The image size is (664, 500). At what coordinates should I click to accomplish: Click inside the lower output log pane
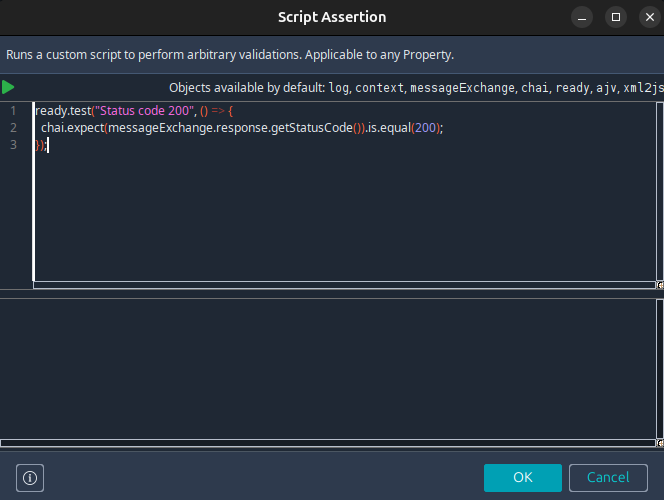coord(328,369)
